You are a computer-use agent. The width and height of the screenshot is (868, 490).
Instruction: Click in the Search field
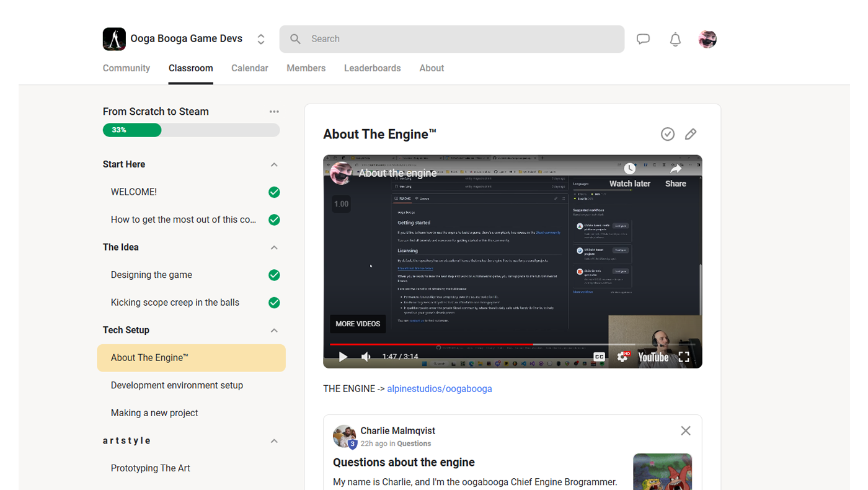451,39
